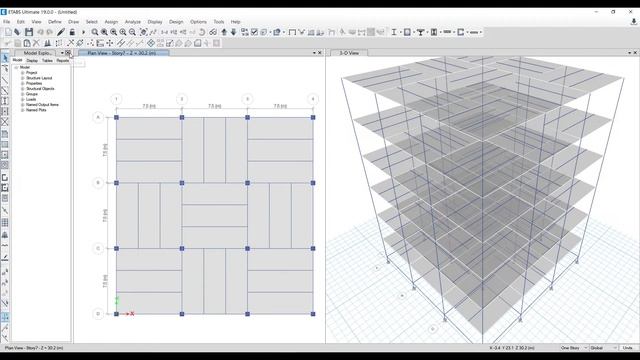640x360 pixels.
Task: Select the draw wall tool
Action: coord(5,177)
